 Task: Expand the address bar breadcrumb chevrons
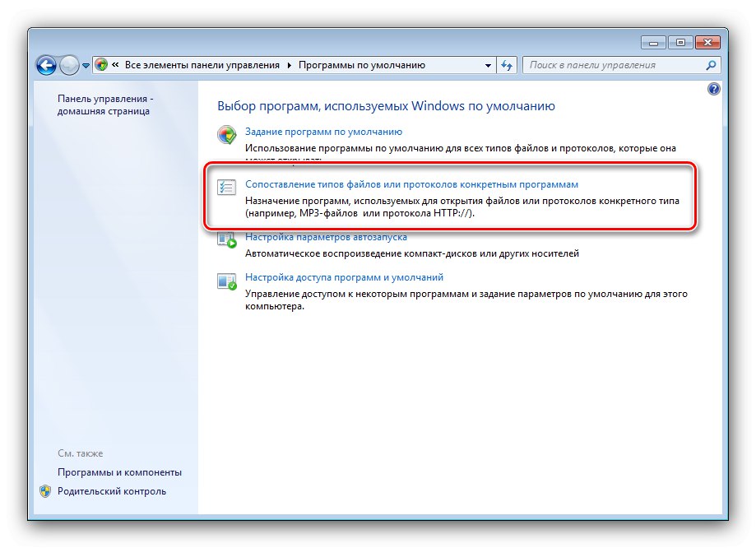pos(115,65)
